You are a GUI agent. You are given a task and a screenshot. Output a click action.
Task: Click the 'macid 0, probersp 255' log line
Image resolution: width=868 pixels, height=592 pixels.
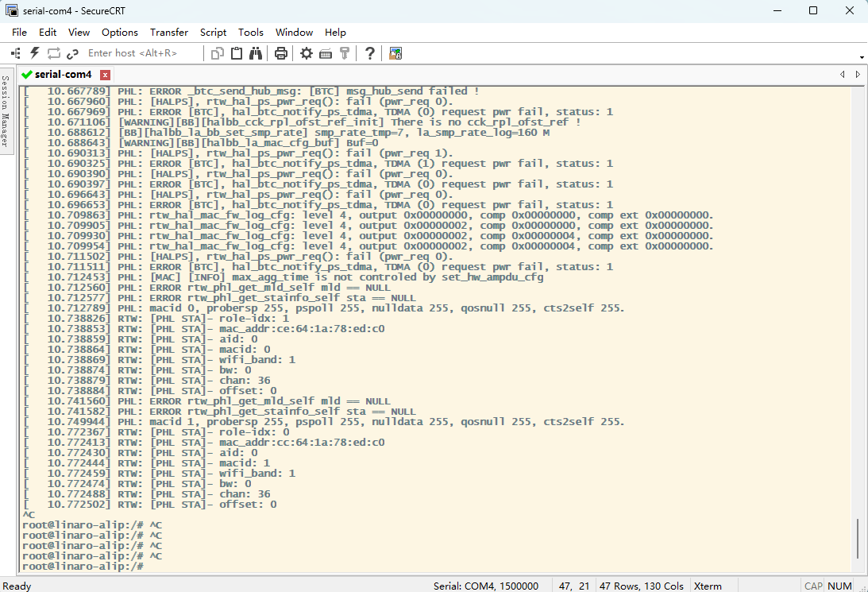pyautogui.click(x=324, y=308)
